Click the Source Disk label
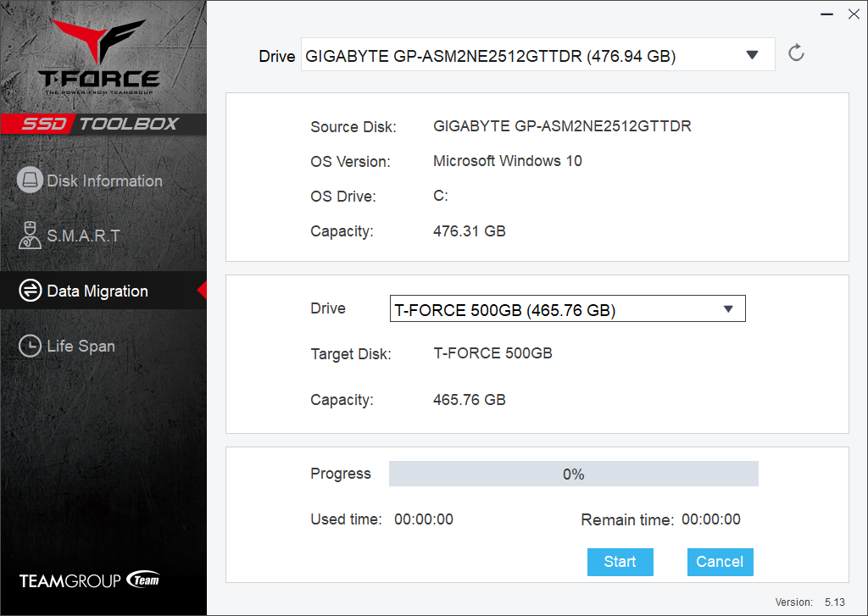The height and width of the screenshot is (616, 868). (353, 127)
